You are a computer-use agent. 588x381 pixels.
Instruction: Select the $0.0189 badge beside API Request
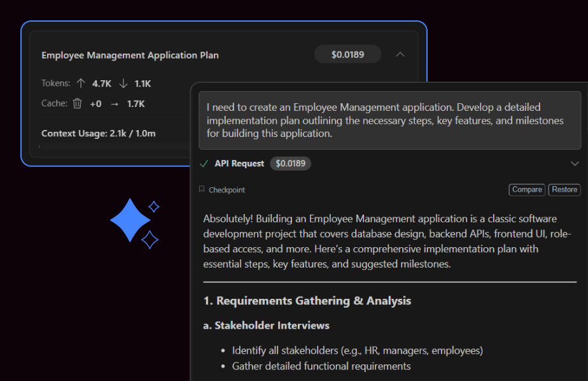pyautogui.click(x=290, y=164)
